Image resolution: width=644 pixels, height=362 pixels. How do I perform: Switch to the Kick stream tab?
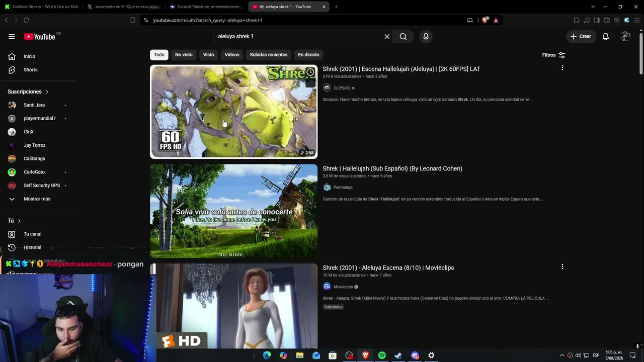41,7
